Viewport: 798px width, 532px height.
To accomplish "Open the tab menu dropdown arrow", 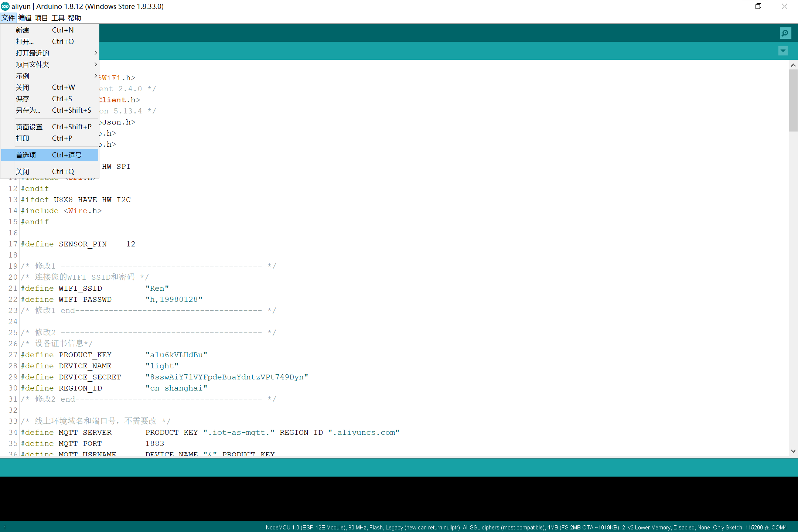I will pos(783,51).
